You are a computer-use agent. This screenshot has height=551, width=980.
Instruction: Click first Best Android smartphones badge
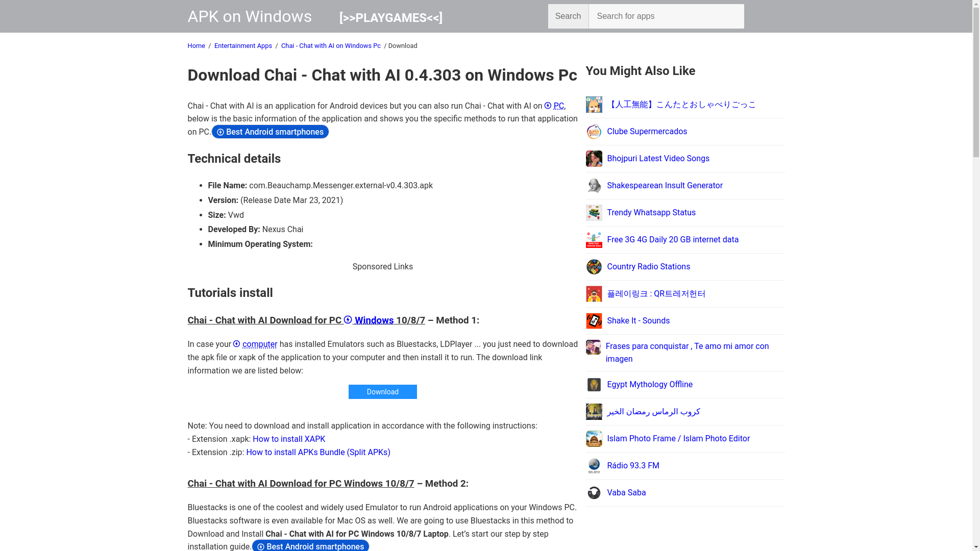[x=270, y=132]
